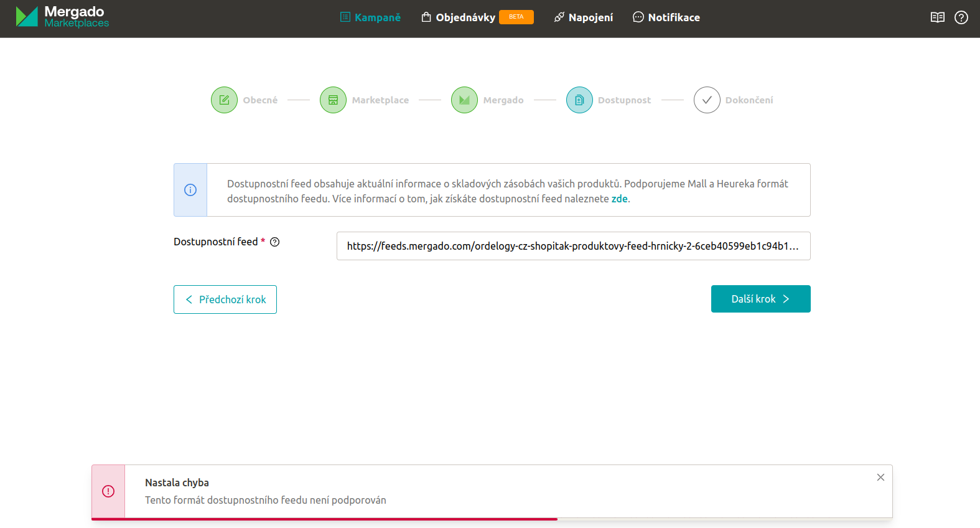Click the blue info icon in notice
The width and height of the screenshot is (980, 528).
tap(190, 190)
